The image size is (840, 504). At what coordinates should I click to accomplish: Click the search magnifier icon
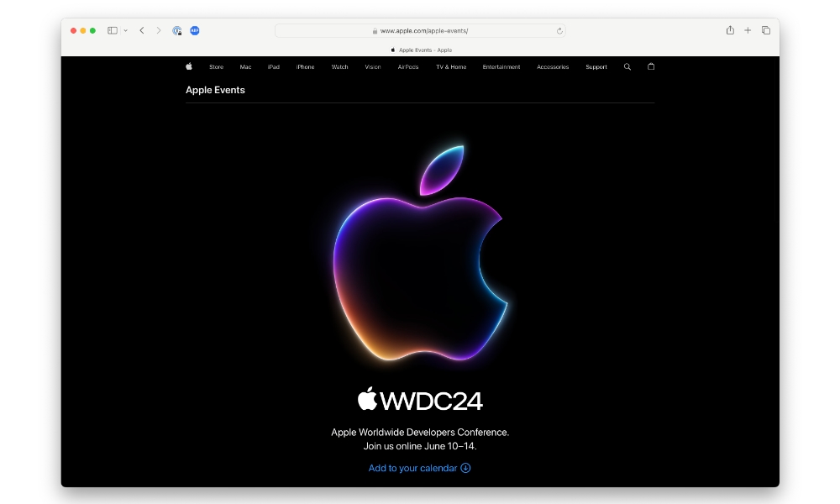[627, 67]
